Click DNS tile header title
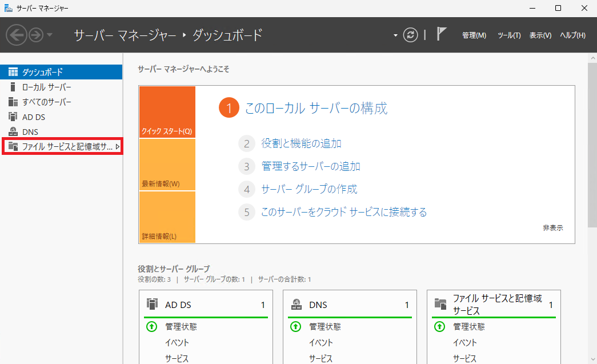 click(x=318, y=305)
